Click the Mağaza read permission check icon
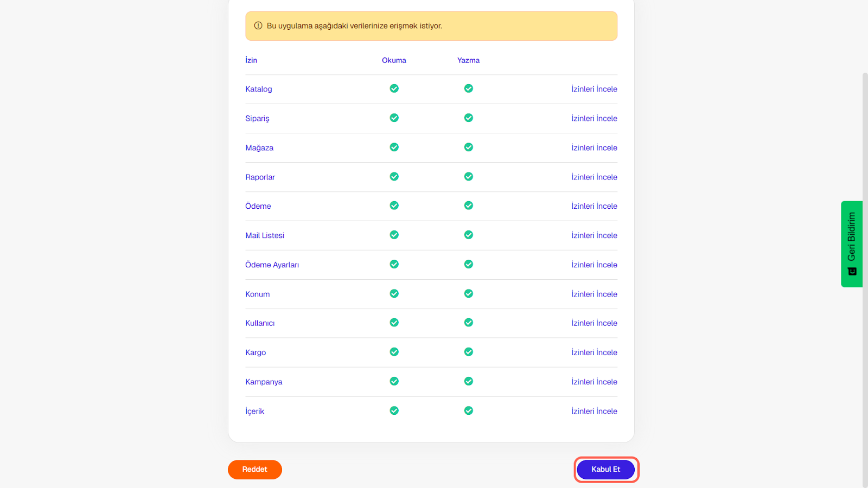The image size is (868, 488). click(394, 147)
